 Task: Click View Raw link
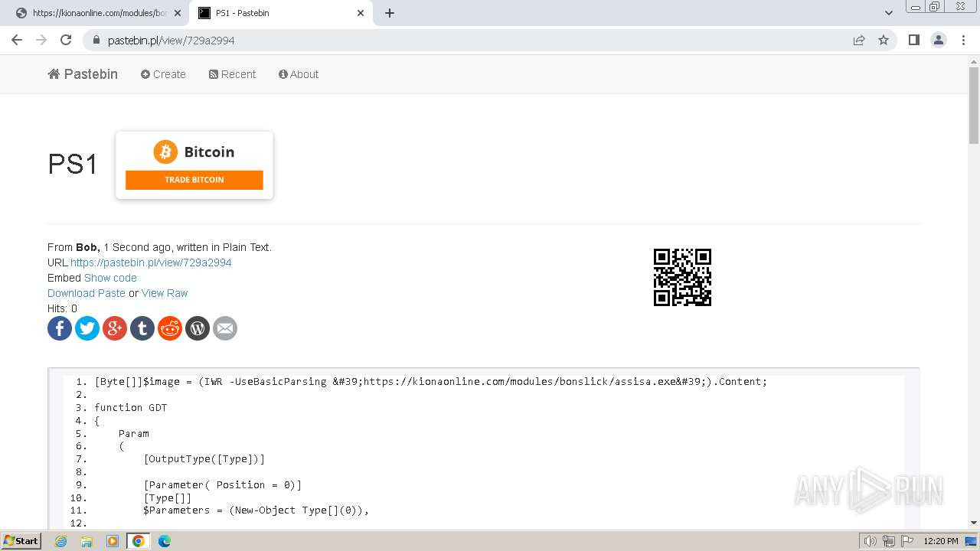(x=165, y=293)
